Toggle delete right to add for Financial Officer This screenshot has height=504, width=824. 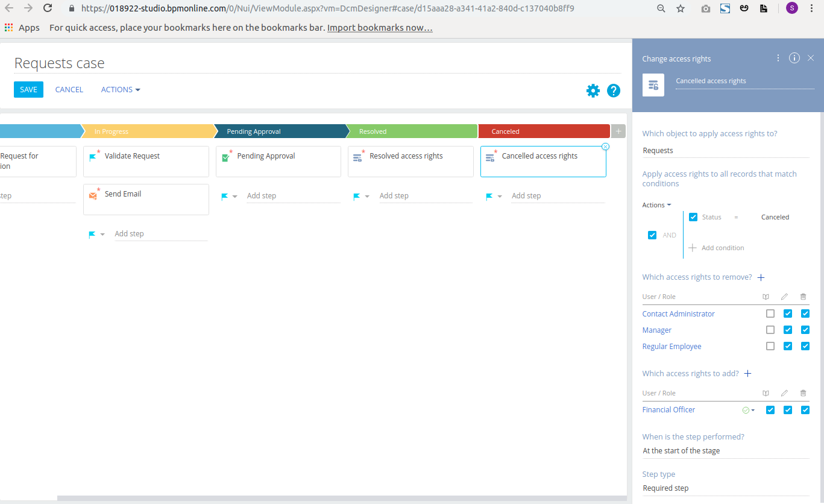coord(805,410)
